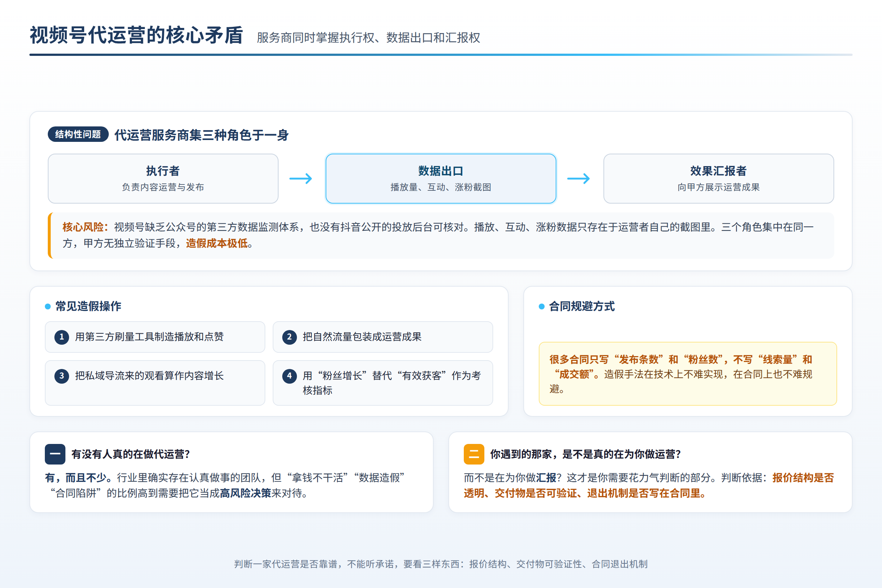Click the number 3 circle icon
Image resolution: width=882 pixels, height=588 pixels.
(x=62, y=376)
